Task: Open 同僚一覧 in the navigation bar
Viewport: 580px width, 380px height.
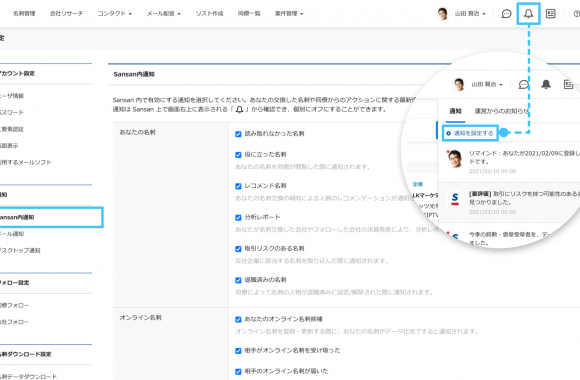Action: 249,14
